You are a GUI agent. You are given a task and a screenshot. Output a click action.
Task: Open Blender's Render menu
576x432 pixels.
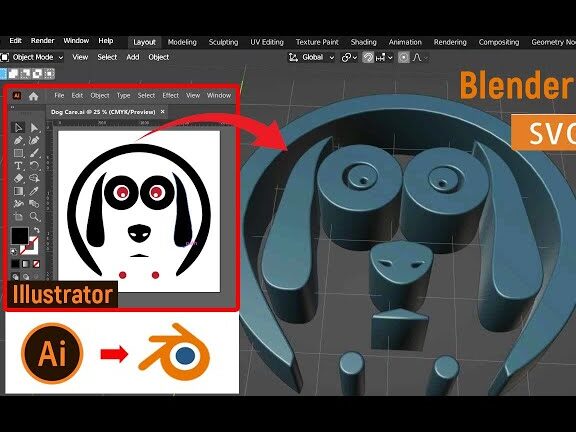43,41
